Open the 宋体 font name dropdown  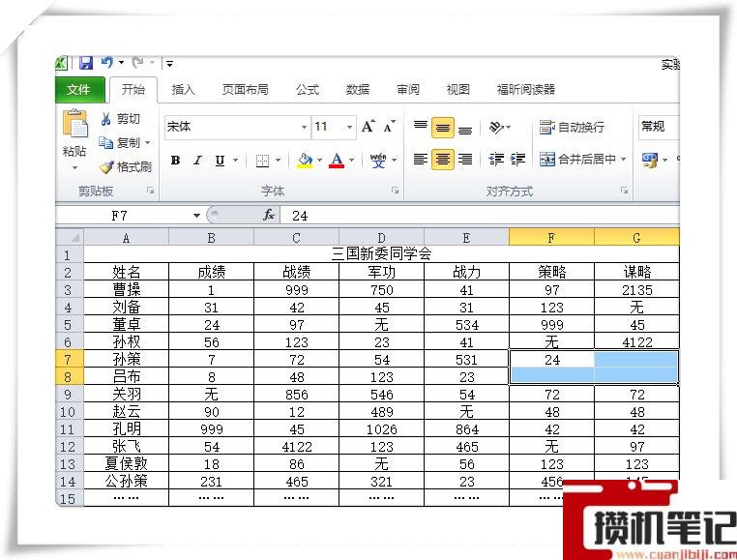(304, 127)
